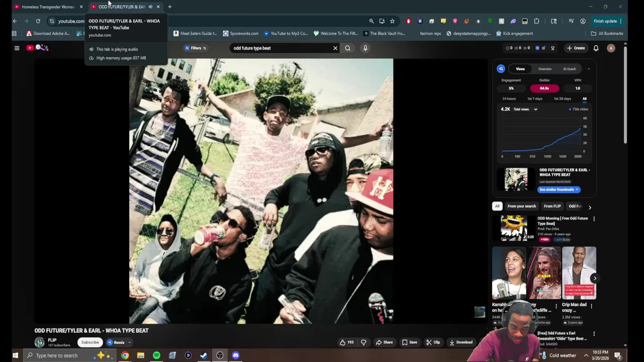
Task: Select the 'From FLIP' chip
Action: [552, 206]
